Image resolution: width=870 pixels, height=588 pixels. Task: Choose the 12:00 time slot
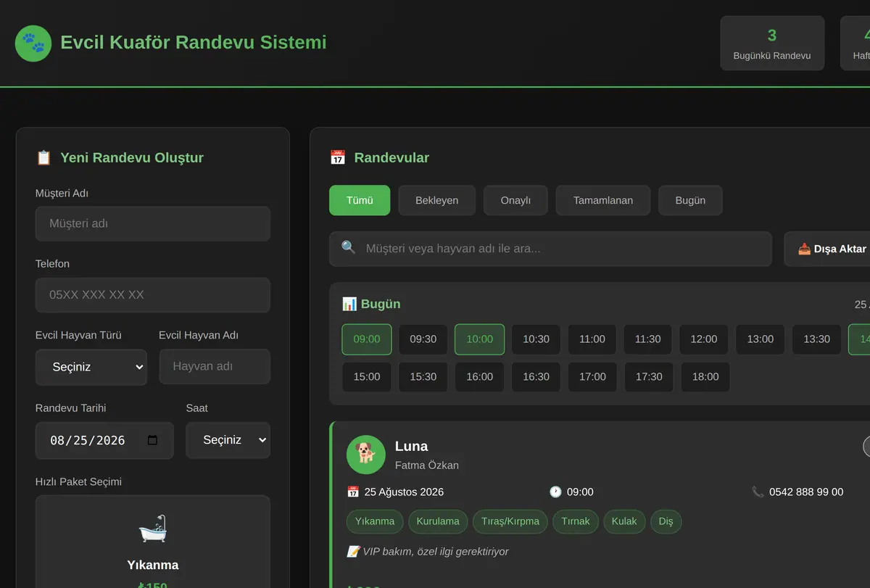[704, 339]
